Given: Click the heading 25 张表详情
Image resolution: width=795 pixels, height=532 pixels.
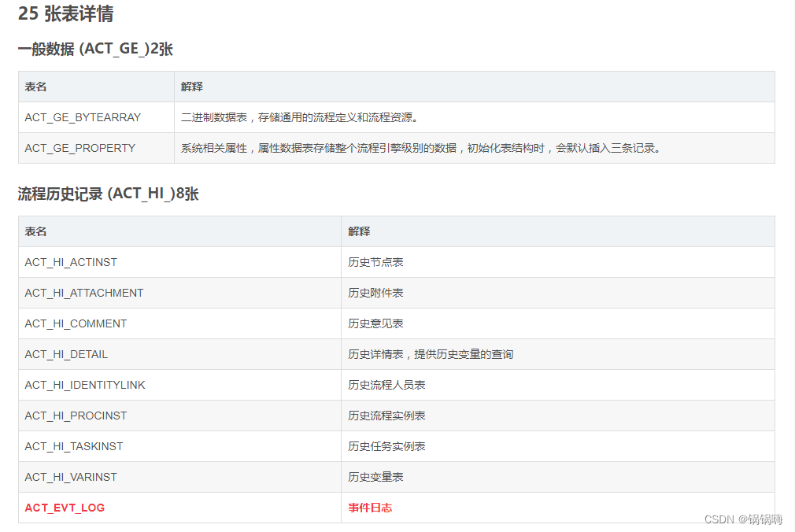Looking at the screenshot, I should (x=66, y=14).
